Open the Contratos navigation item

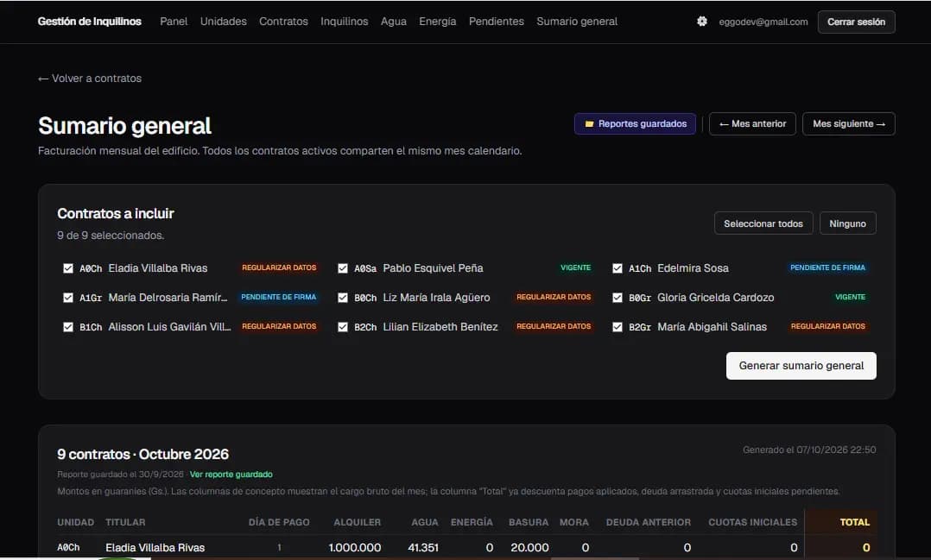click(283, 22)
